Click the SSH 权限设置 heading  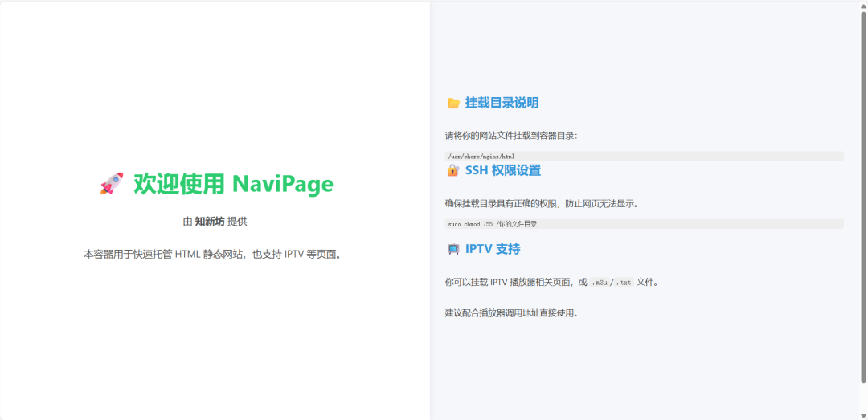tap(502, 170)
